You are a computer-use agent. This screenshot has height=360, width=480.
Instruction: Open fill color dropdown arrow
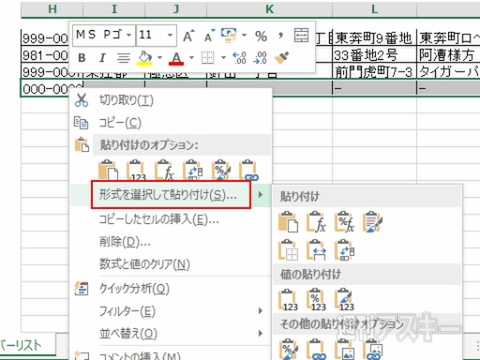point(160,58)
